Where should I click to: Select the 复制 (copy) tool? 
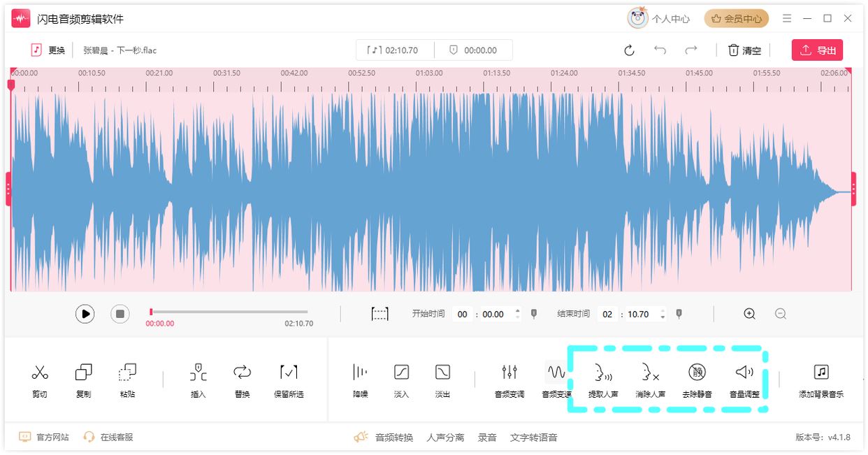tap(83, 373)
